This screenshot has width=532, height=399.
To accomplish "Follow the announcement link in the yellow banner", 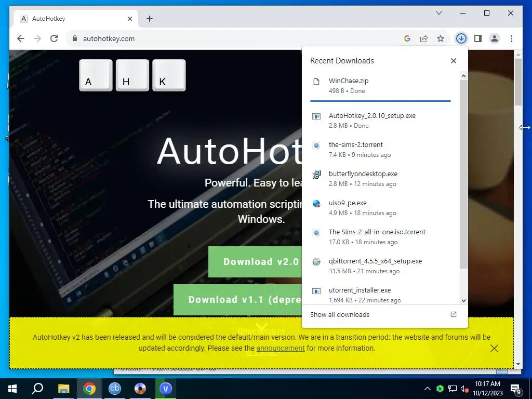I will (x=281, y=348).
